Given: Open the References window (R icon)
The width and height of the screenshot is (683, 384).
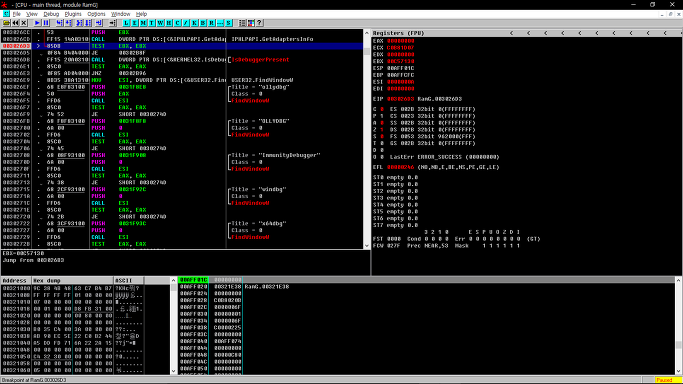Looking at the screenshot, I should (x=212, y=23).
